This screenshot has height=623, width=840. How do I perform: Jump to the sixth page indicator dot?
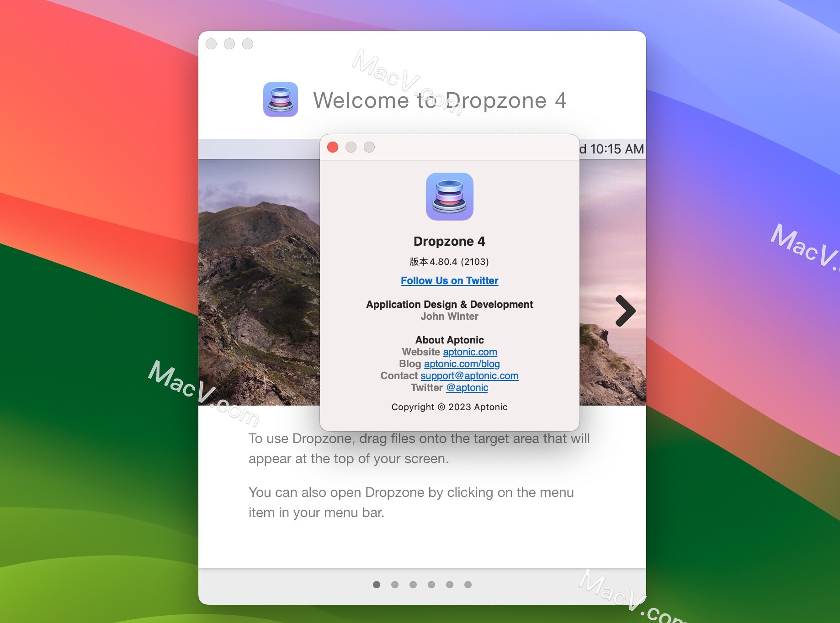468,585
